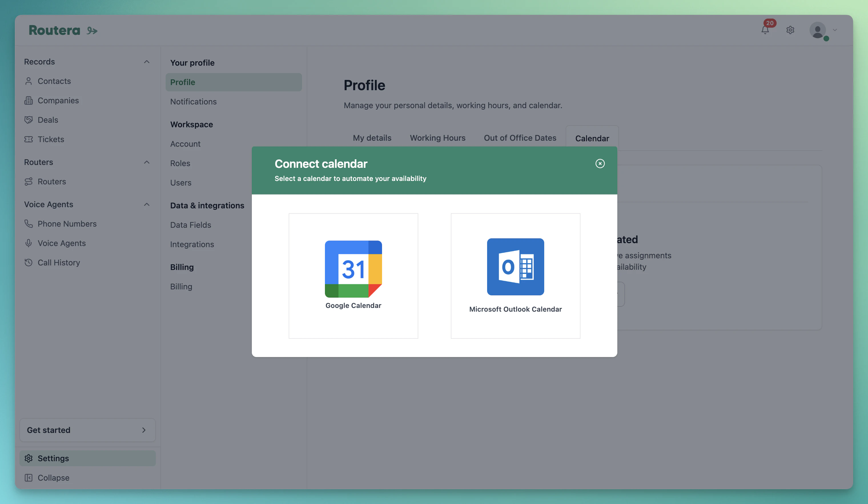The image size is (868, 504).
Task: Expand the account menu chevron
Action: point(835,30)
